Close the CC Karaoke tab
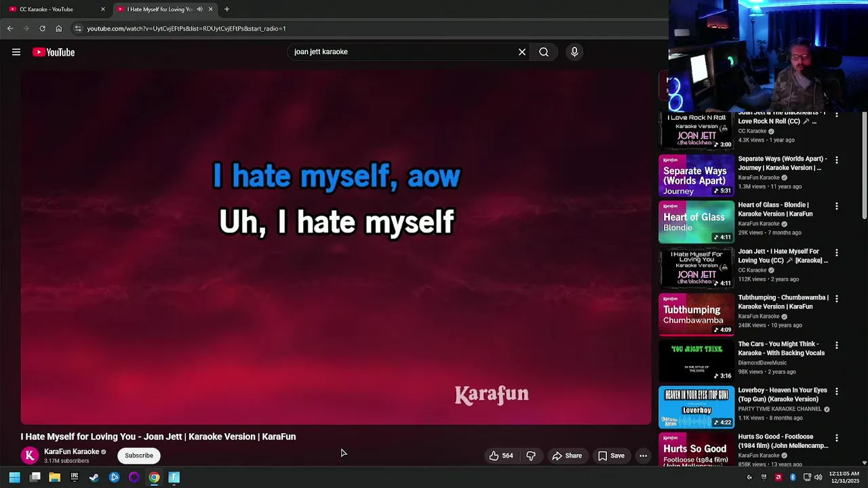The width and height of the screenshot is (868, 488). pos(103,9)
